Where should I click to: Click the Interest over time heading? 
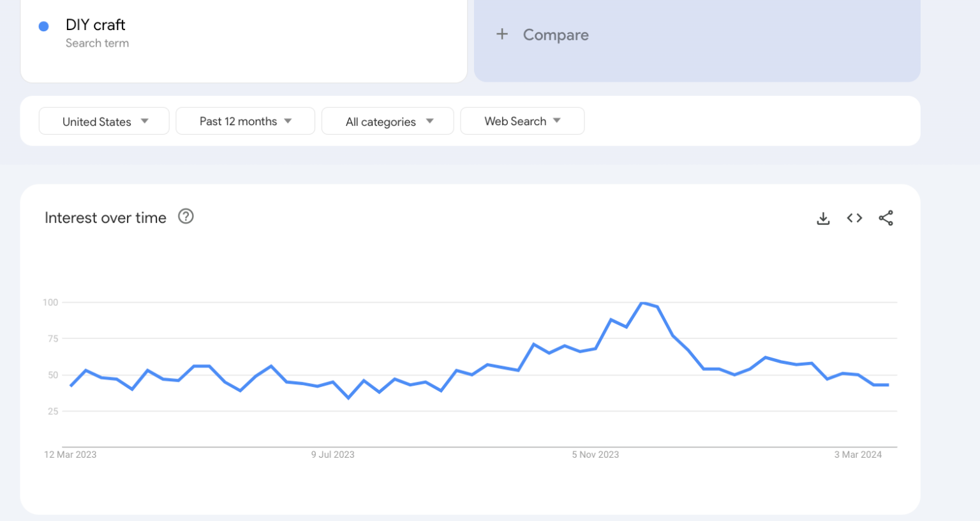pos(105,218)
